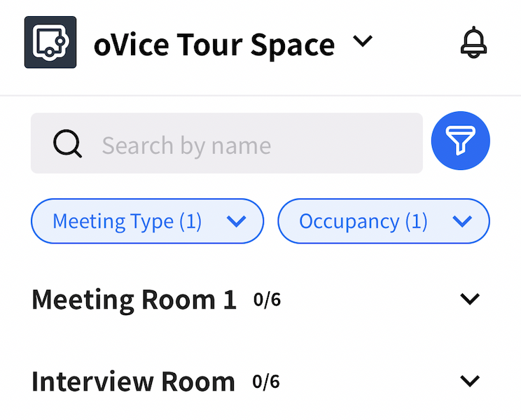The image size is (521, 420).
Task: Open the Meeting Type (1) filter dropdown
Action: [147, 221]
